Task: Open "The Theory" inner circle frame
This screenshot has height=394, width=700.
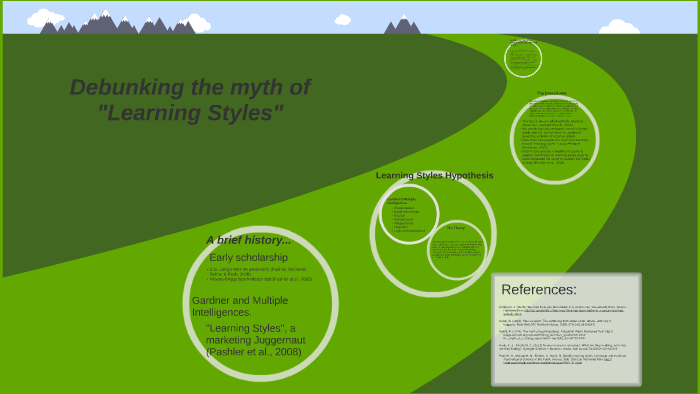Action: 456,250
